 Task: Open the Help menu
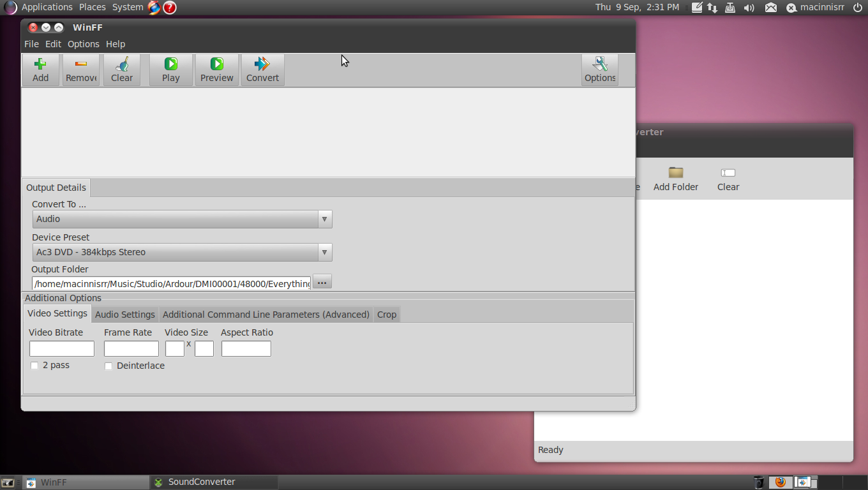click(x=116, y=44)
